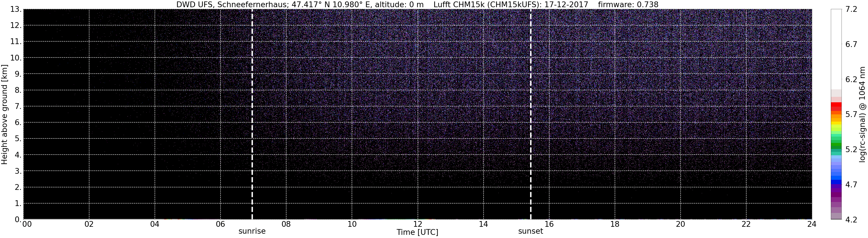Click the colorbar tick value '6.2'
Screen dimensions: 868x238
(x=851, y=80)
